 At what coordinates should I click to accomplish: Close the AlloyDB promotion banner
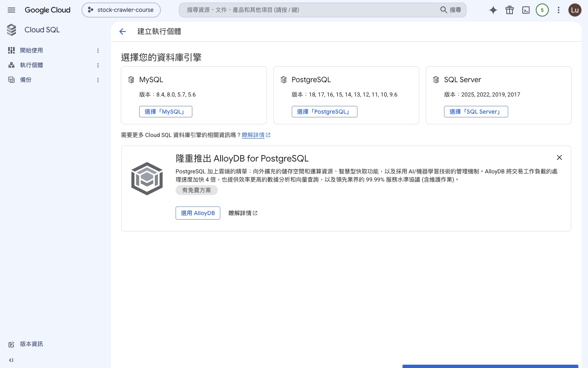[x=559, y=157]
